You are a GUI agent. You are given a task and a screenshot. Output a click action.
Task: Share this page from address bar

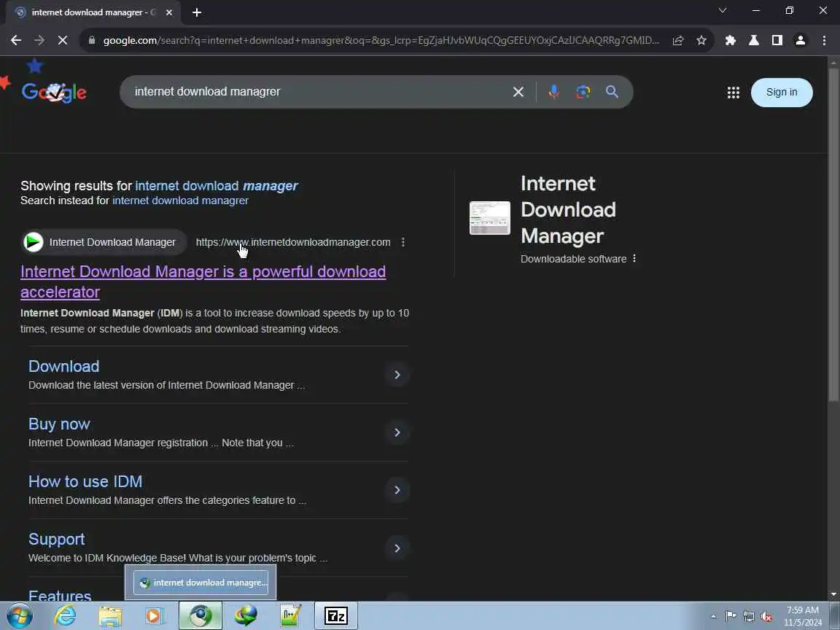tap(677, 40)
